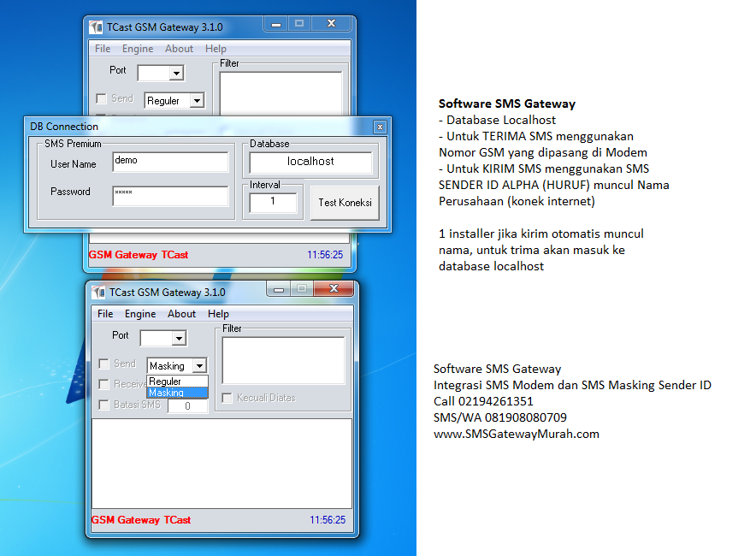
Task: Open the Engine menu in the top window
Action: coord(138,49)
